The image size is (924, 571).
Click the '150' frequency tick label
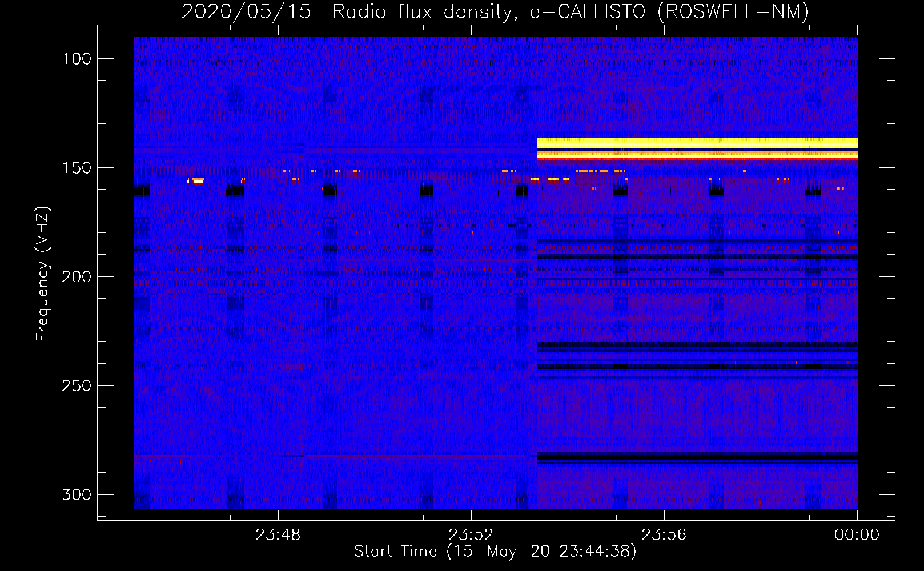tap(77, 168)
